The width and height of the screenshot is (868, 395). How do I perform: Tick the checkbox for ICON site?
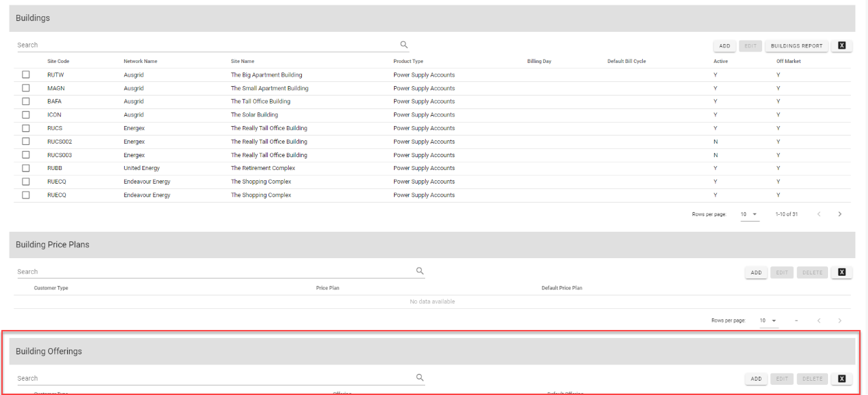[x=26, y=115]
